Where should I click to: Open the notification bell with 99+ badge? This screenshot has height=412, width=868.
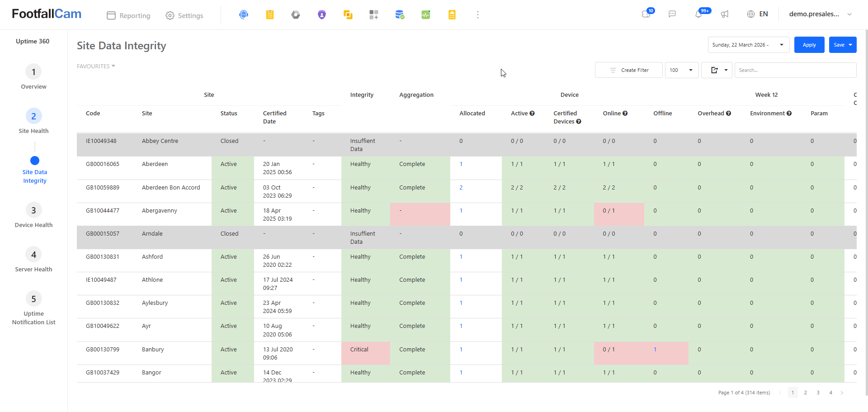(699, 14)
